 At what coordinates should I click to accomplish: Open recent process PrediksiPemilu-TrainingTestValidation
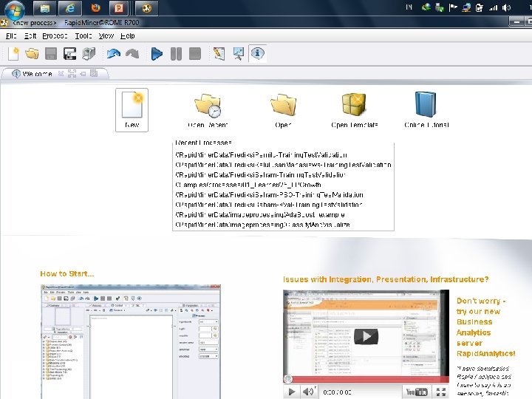(262, 155)
